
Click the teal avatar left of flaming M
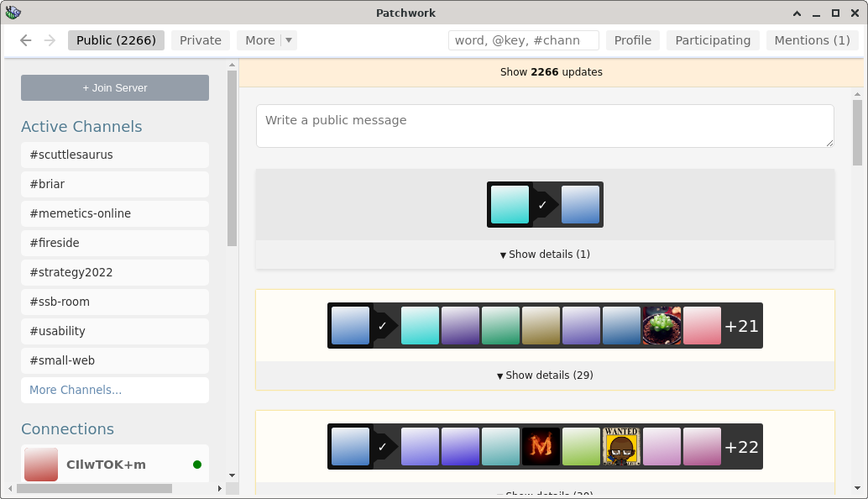click(x=500, y=446)
